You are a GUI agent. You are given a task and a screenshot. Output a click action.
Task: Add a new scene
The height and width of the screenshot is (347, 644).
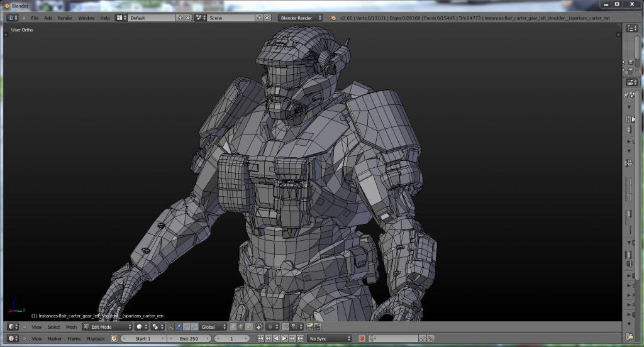[259, 18]
